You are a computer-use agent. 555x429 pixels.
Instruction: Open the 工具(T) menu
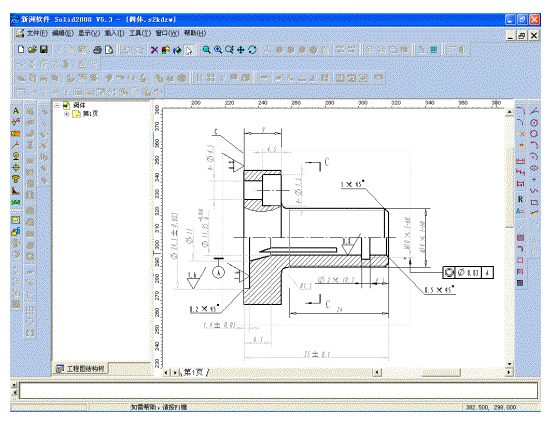[140, 33]
